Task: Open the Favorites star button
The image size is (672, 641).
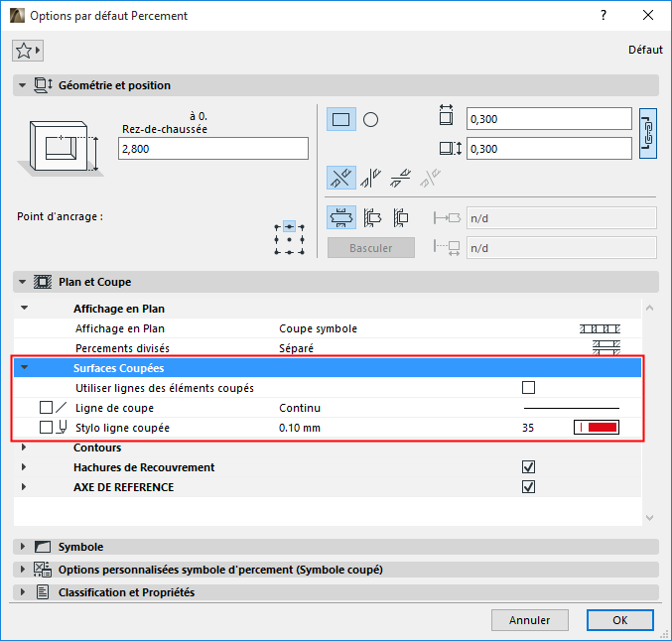Action: pyautogui.click(x=28, y=51)
